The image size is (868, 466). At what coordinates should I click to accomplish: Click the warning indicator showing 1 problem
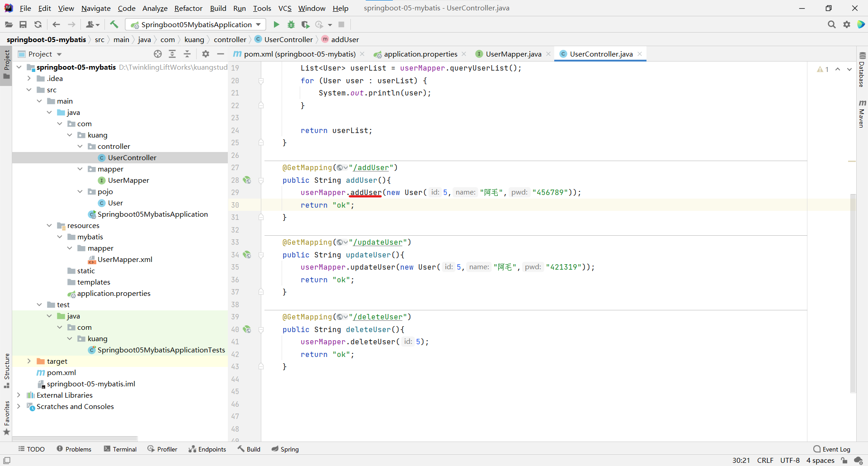(x=823, y=69)
